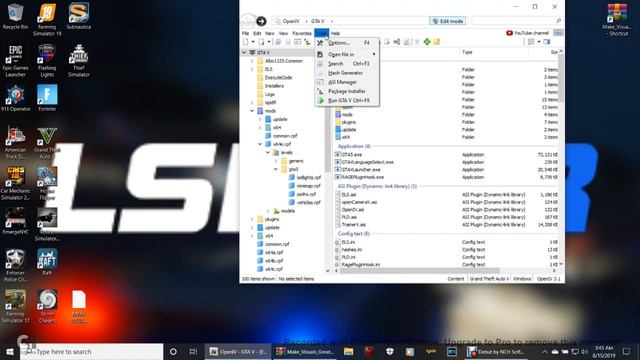Open the Recycle Bin desktop icon
This screenshot has height=360, width=640.
(16, 17)
